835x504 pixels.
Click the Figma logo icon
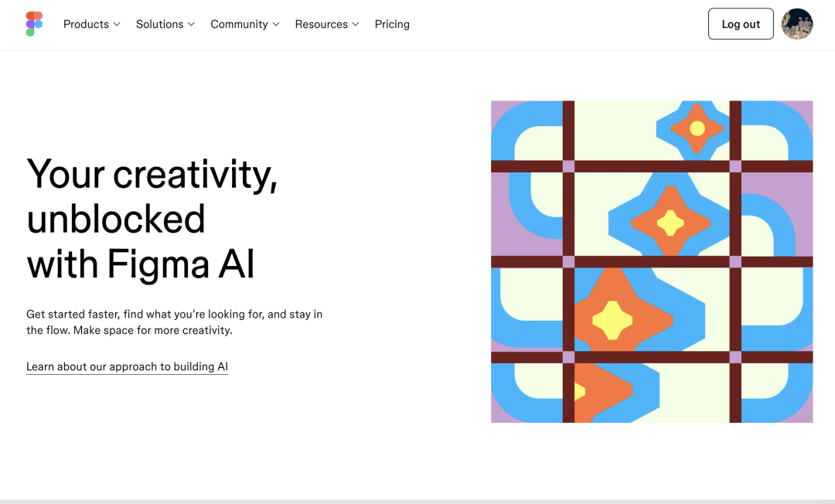point(34,24)
